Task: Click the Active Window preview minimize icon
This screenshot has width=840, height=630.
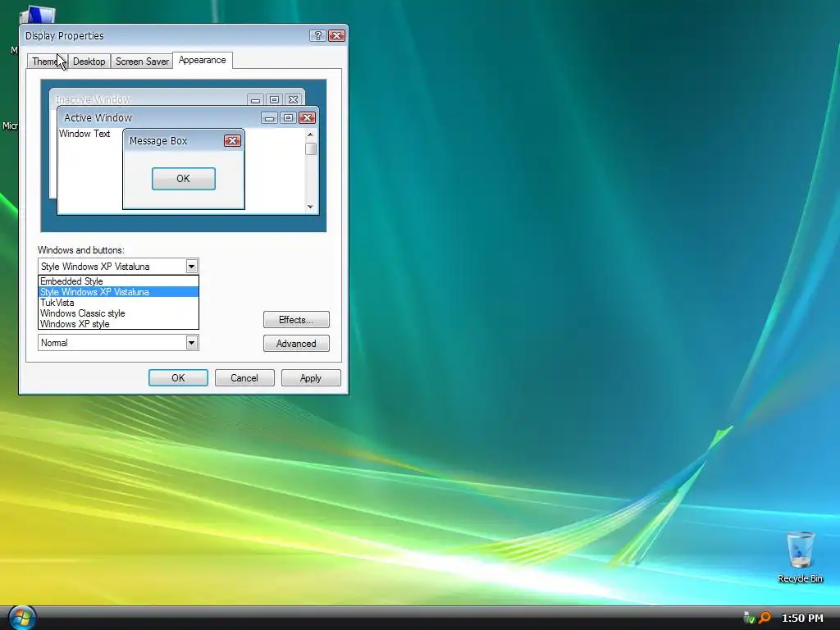Action: [x=269, y=118]
